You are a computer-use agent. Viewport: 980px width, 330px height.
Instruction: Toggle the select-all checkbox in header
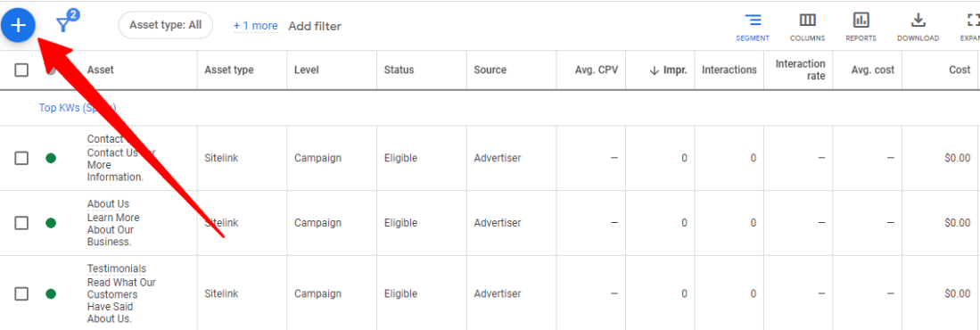(21, 70)
